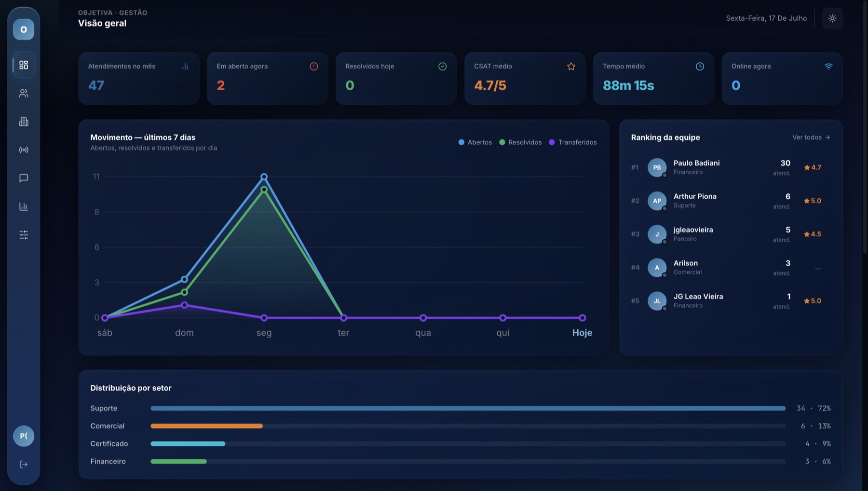This screenshot has width=868, height=491.
Task: Select Arthur Piona name in ranking
Action: point(695,196)
